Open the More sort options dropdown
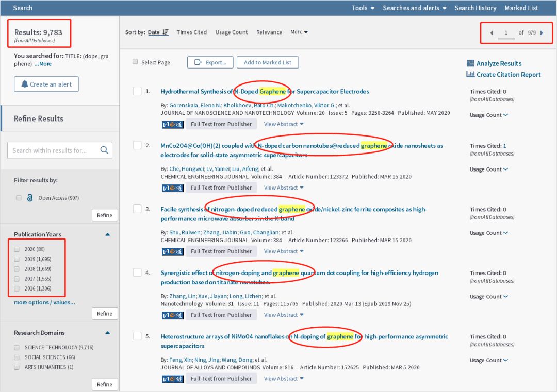This screenshot has width=557, height=392. click(x=299, y=32)
